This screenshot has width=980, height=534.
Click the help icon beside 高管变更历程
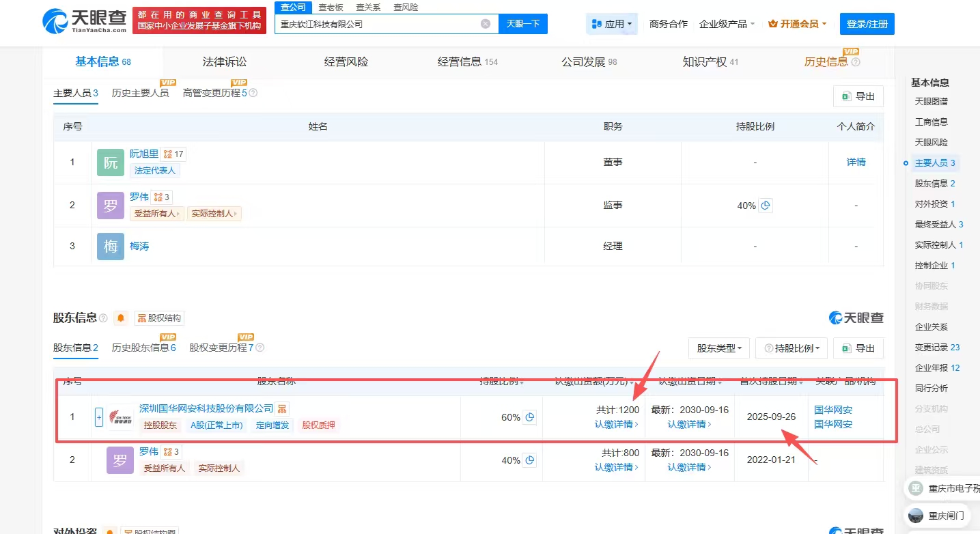pyautogui.click(x=253, y=93)
